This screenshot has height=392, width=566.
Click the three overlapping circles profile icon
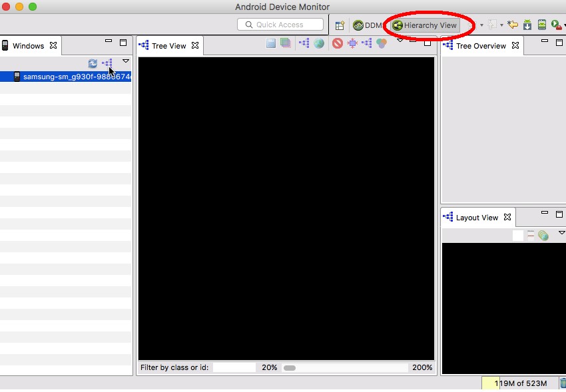[x=381, y=44]
